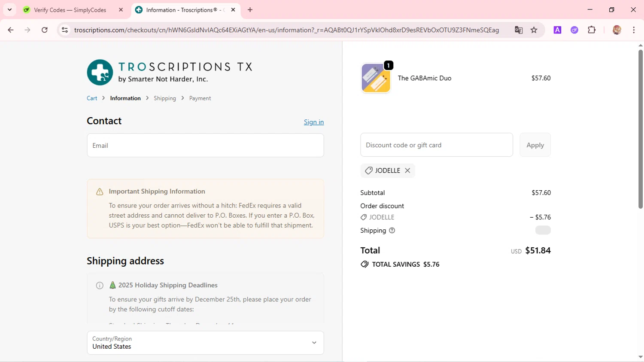Click the JODELLE order discount tag icon
Viewport: 644px width, 362px height.
click(364, 217)
